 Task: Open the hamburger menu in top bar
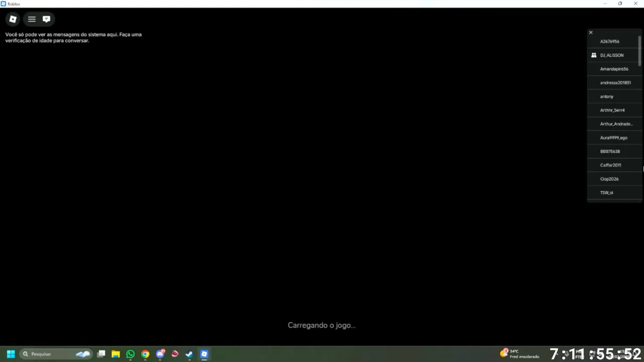(x=32, y=19)
